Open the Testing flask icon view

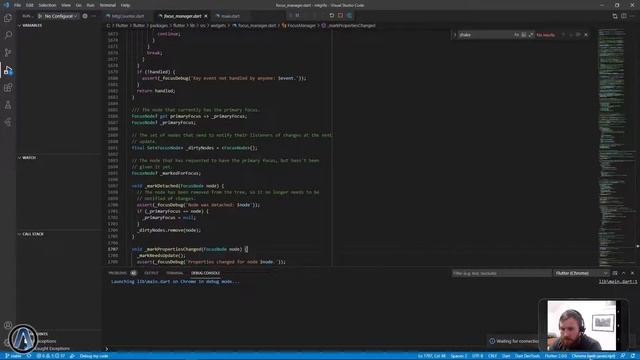(8, 105)
